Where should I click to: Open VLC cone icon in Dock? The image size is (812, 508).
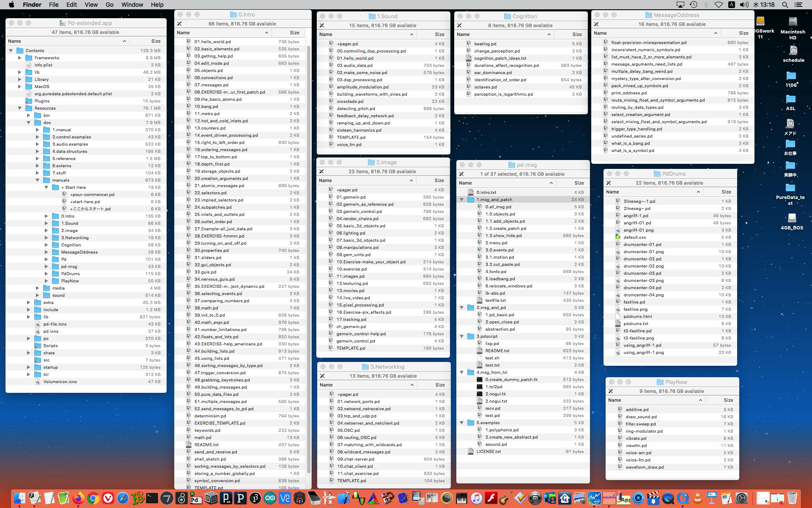click(697, 498)
